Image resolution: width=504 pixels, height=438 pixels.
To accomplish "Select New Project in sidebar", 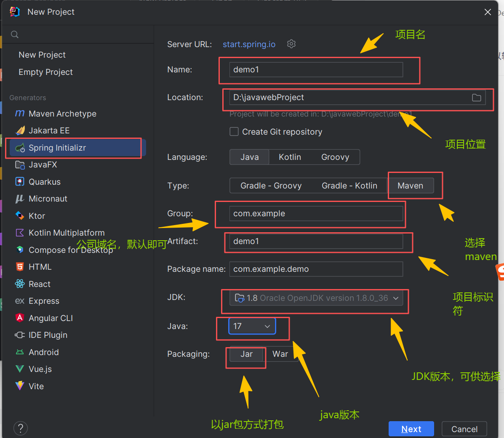I will [x=42, y=55].
